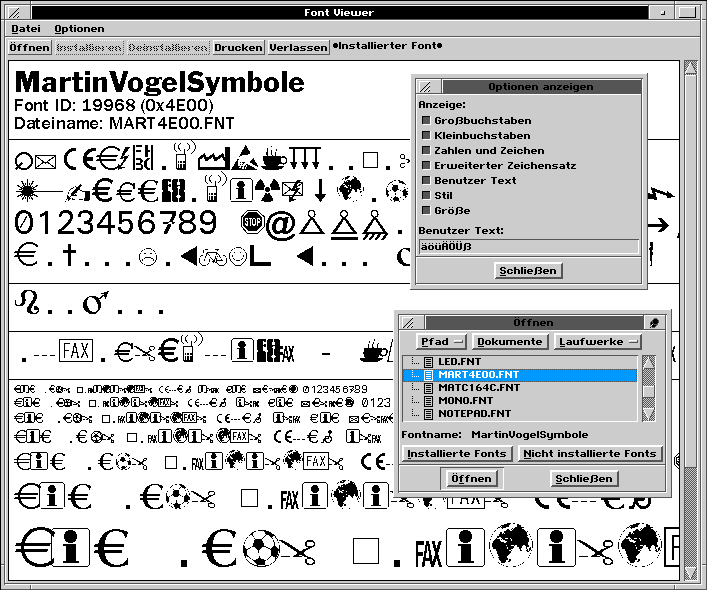This screenshot has height=590, width=707.
Task: Toggle the Kleinbuchstaben checkbox
Action: (x=426, y=135)
